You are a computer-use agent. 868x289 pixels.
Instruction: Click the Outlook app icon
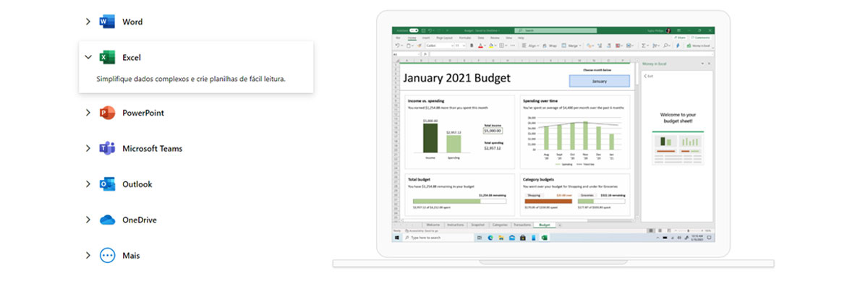[107, 184]
